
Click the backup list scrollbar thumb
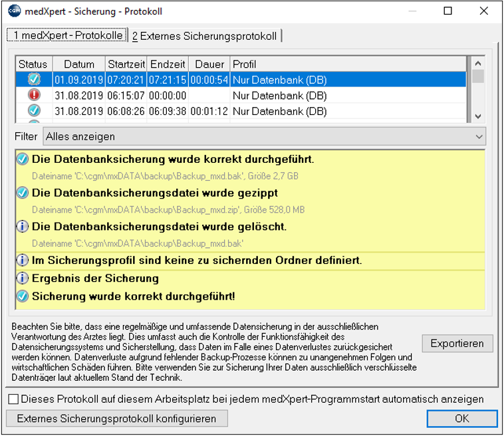point(478,76)
